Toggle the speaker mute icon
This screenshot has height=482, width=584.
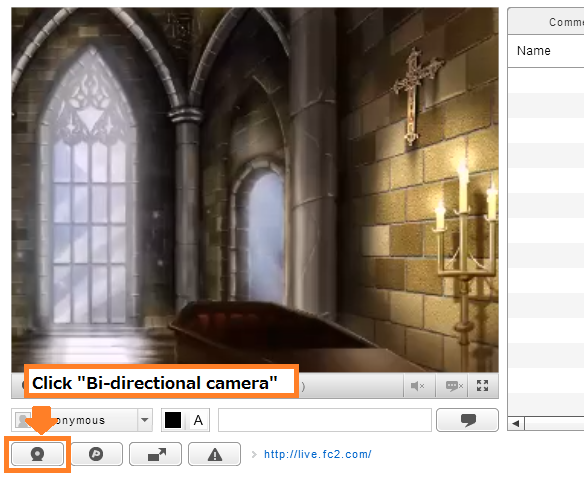click(418, 386)
